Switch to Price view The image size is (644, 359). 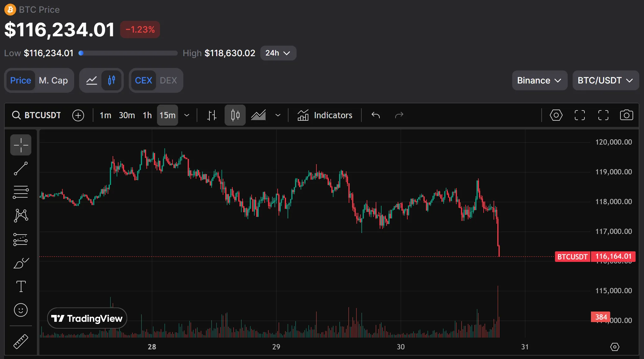(21, 80)
